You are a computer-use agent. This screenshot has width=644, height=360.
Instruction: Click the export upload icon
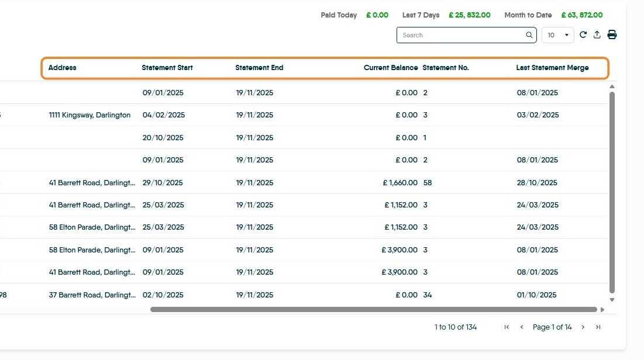[x=597, y=35]
